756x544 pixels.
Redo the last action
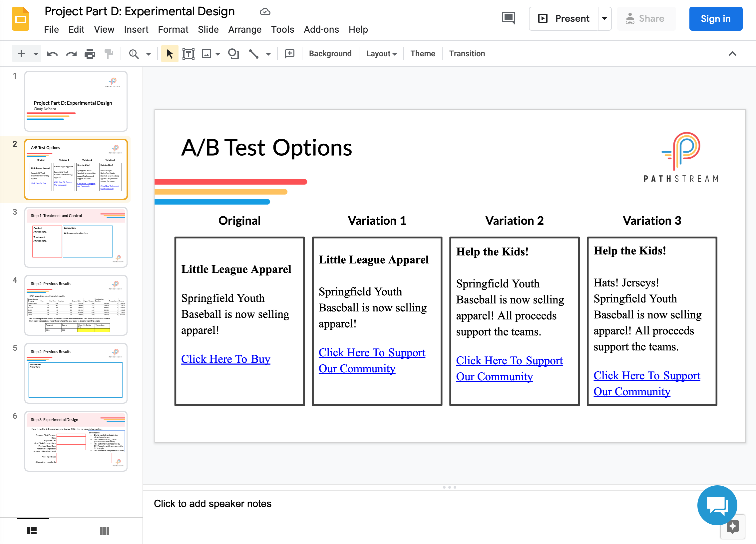click(71, 54)
